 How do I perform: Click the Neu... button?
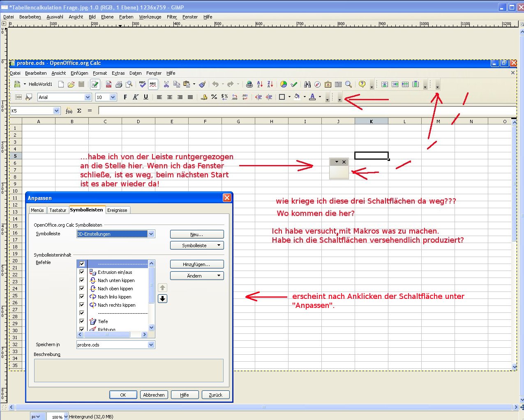(x=197, y=234)
